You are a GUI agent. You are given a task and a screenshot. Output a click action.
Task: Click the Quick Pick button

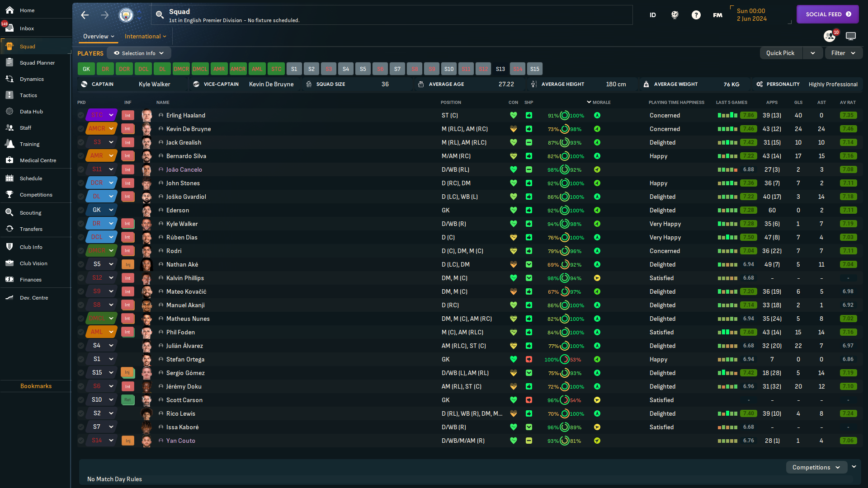point(780,53)
